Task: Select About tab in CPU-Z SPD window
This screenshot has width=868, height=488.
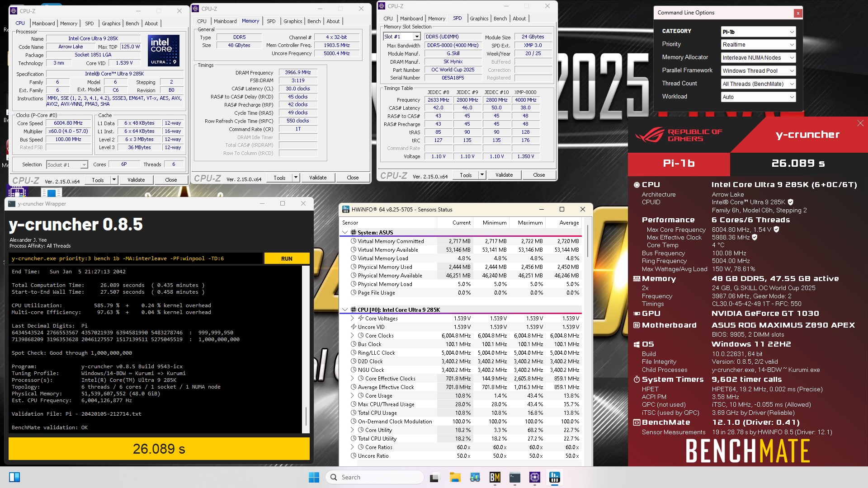Action: click(x=519, y=19)
